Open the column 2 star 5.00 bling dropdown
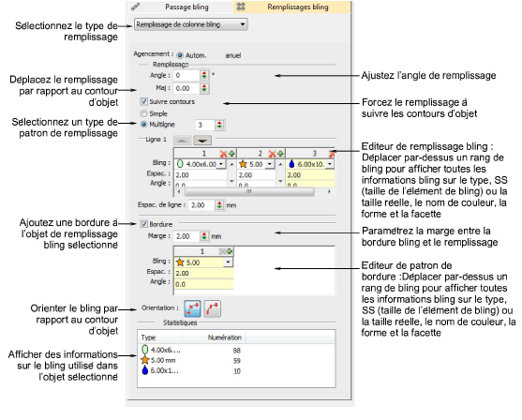522x420 pixels. tap(270, 164)
